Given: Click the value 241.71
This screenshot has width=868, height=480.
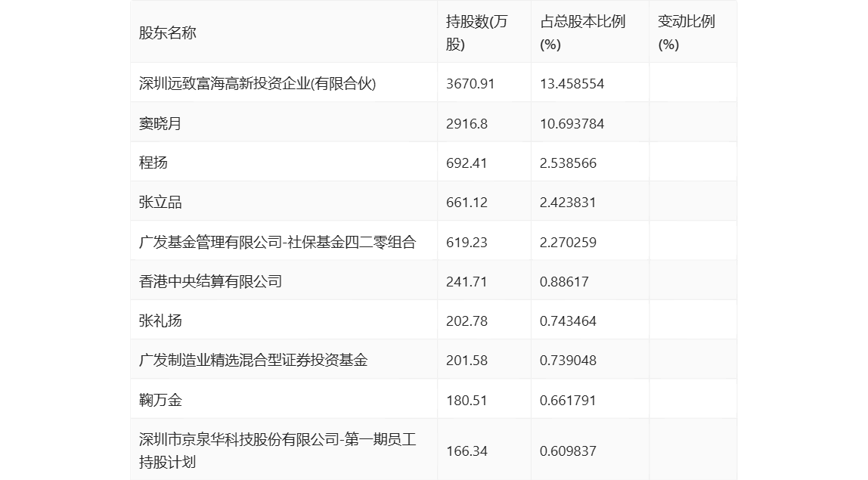Looking at the screenshot, I should pos(467,281).
